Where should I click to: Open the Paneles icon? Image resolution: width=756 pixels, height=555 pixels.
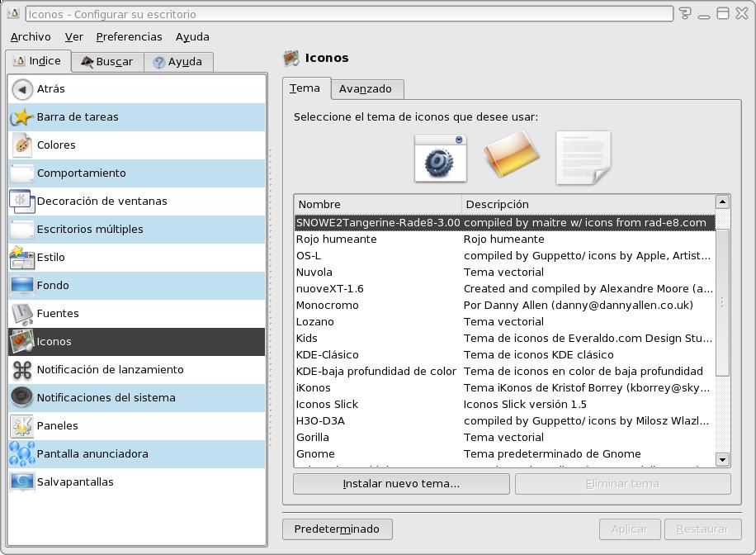coord(21,425)
